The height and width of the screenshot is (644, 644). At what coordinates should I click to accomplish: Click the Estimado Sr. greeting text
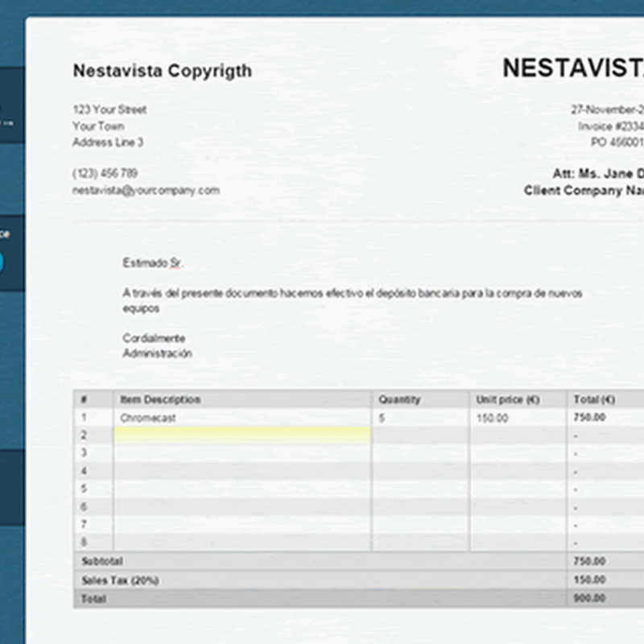[x=153, y=263]
